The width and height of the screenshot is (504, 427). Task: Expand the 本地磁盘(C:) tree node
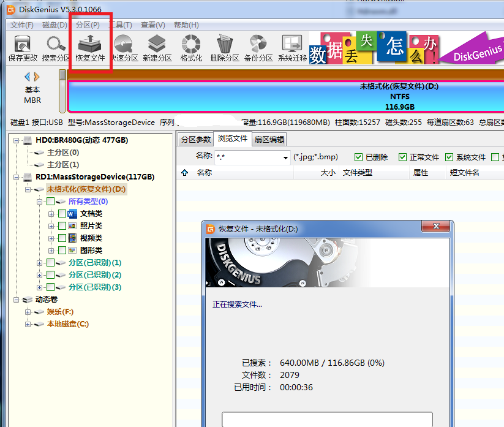[x=28, y=324]
